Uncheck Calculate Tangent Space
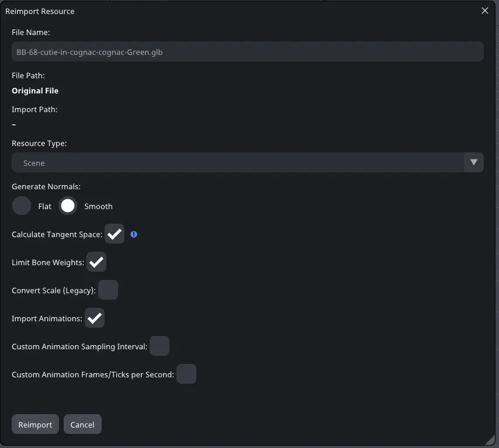This screenshot has height=448, width=499. [115, 234]
